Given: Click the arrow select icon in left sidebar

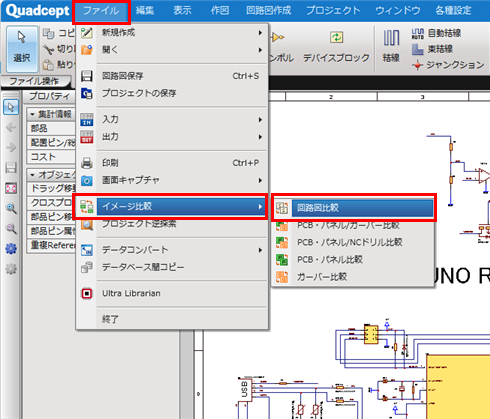Looking at the screenshot, I should (x=11, y=107).
